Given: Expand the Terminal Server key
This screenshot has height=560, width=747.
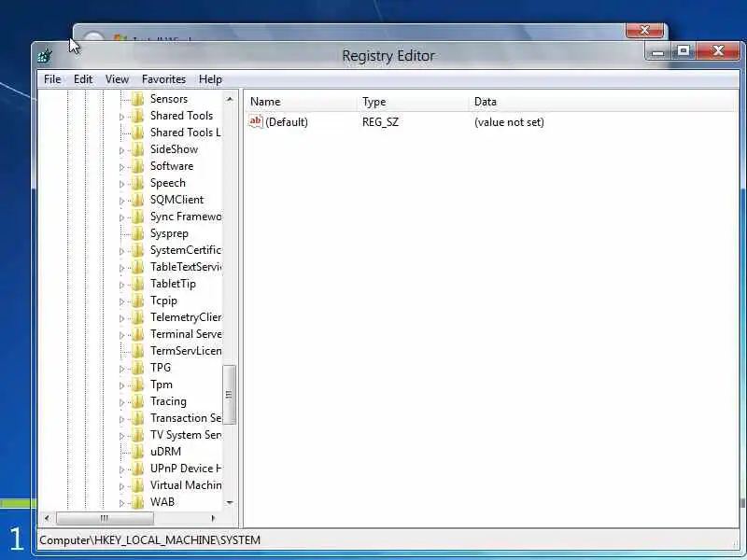Looking at the screenshot, I should click(x=121, y=335).
